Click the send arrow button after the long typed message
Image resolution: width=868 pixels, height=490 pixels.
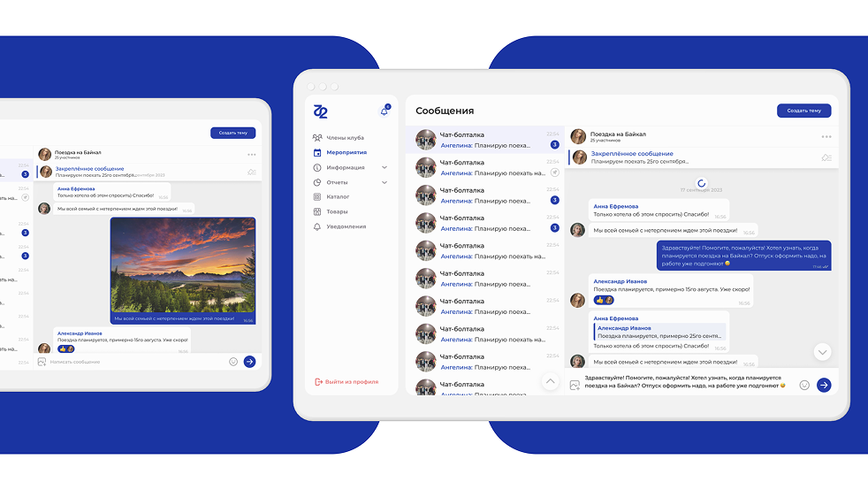click(824, 385)
